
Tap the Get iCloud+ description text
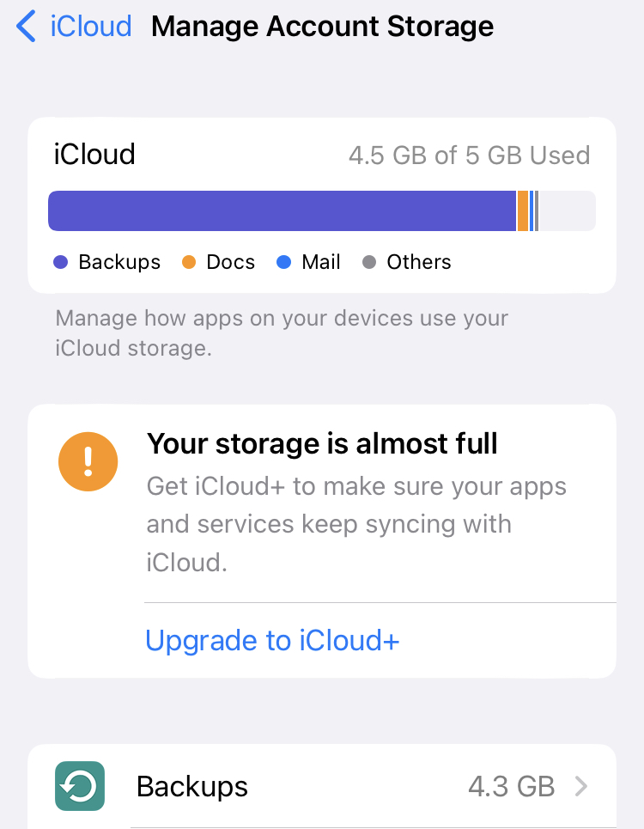pos(356,524)
